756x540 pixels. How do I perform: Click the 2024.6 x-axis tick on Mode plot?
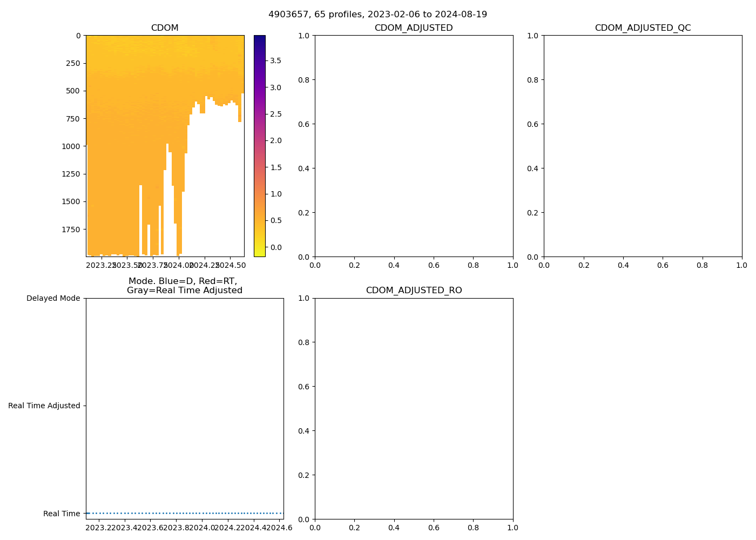click(280, 528)
